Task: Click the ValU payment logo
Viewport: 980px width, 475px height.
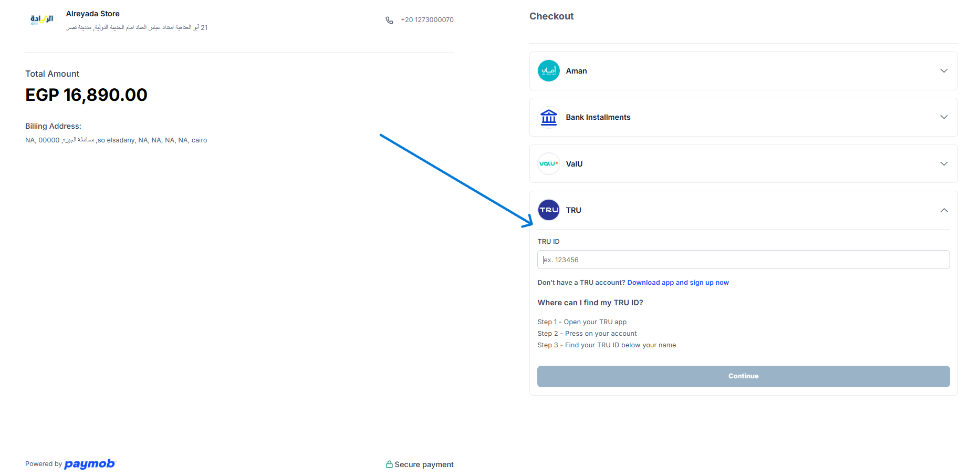Action: click(548, 164)
